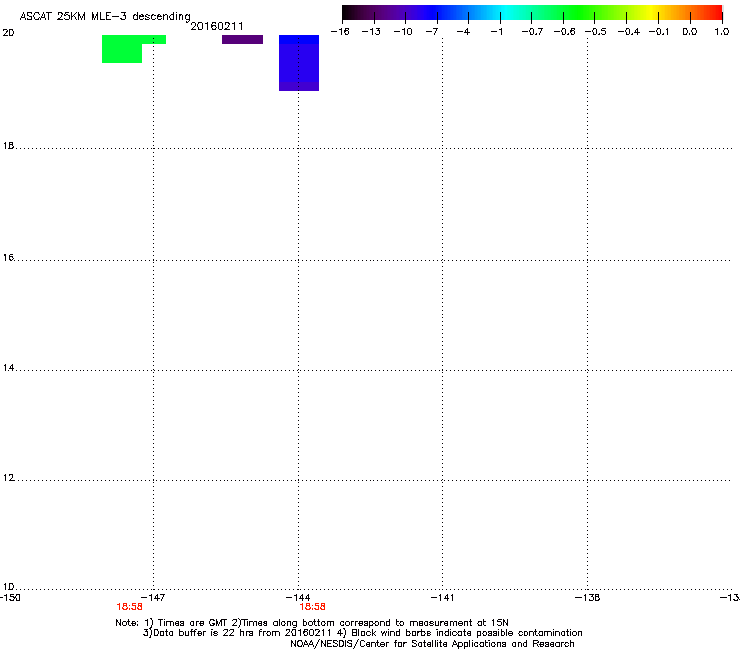Click the longitude -147 axis label
The image size is (740, 650).
(x=153, y=598)
